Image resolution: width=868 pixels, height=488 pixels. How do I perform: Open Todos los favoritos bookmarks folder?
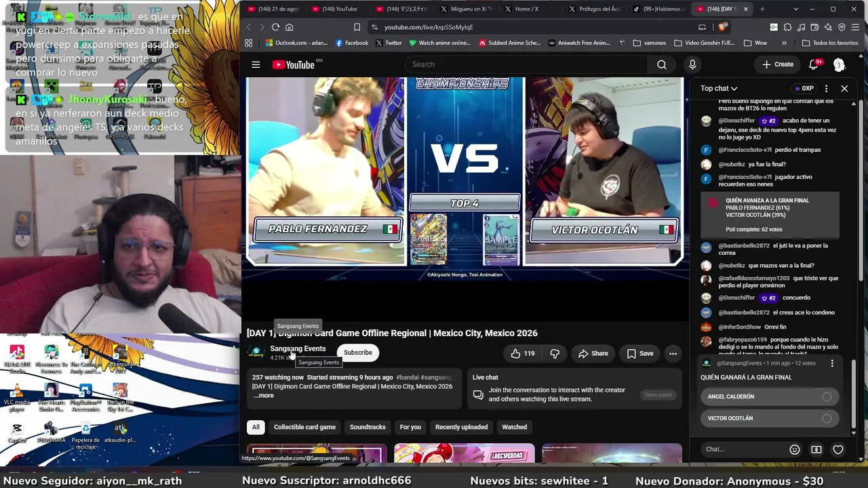(x=830, y=43)
